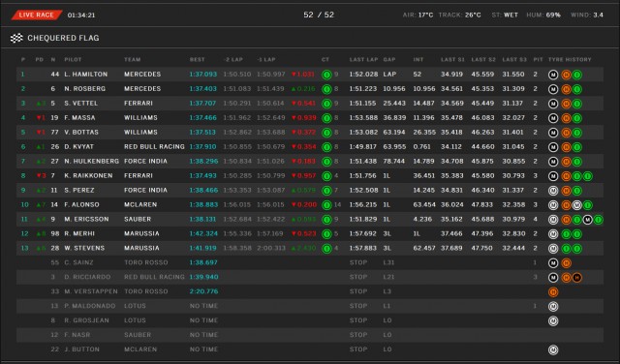
Task: Click Massa's current tyre icon in CT column
Action: [326, 118]
